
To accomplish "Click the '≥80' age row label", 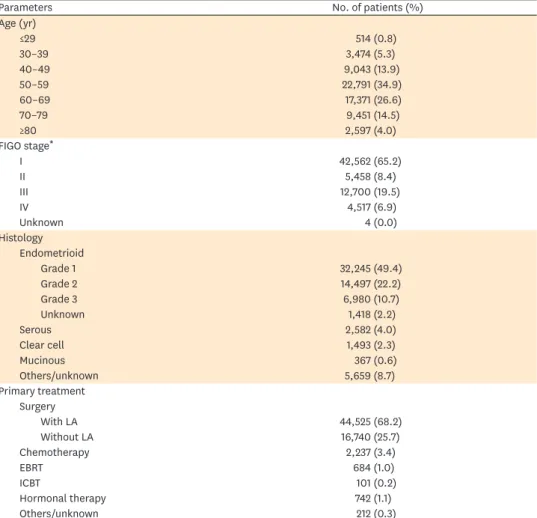I will [x=28, y=130].
